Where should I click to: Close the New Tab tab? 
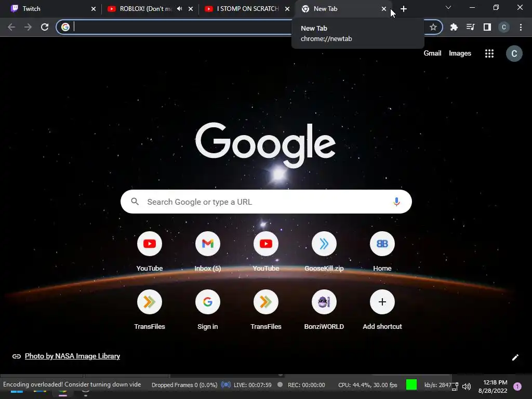[x=384, y=9]
